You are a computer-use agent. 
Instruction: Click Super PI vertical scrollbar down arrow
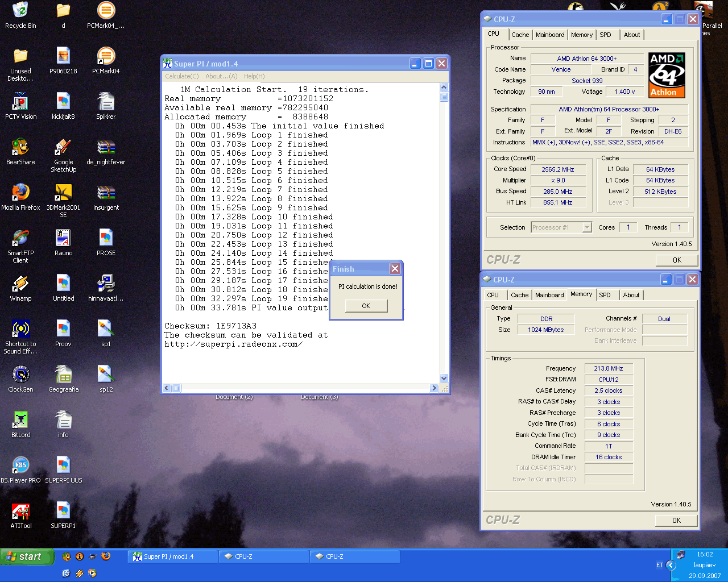[x=444, y=379]
